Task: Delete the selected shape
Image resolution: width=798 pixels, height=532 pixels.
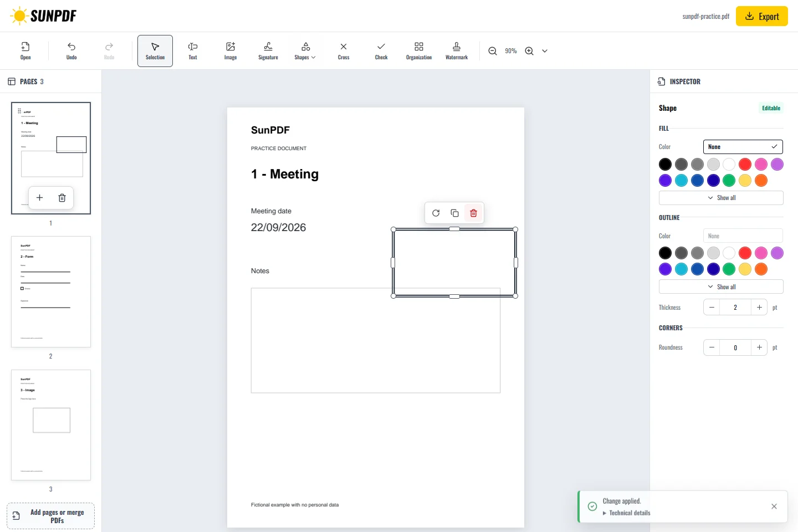Action: coord(473,213)
